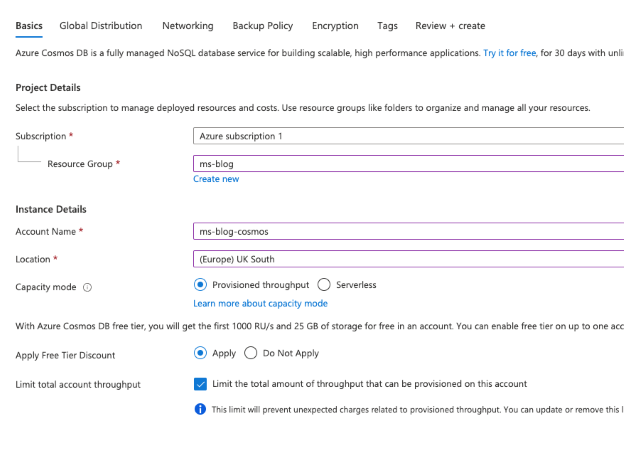Expand the Location dropdown showing UK South
This screenshot has height=456, width=624.
coord(408,259)
